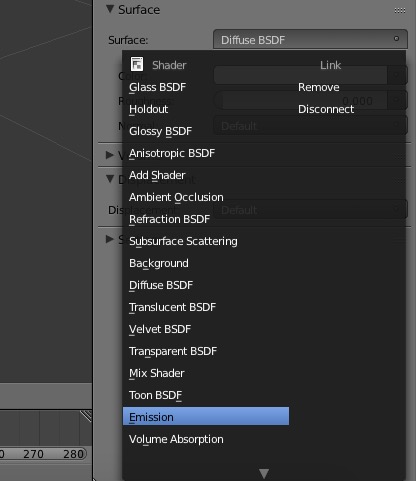The width and height of the screenshot is (416, 481).
Task: Expand the collapsed panel below Surface
Action: 109,155
